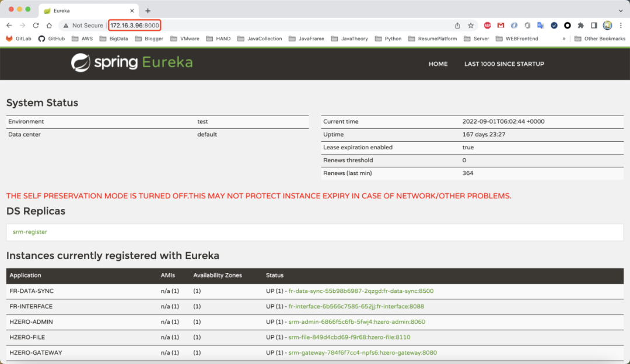Screen dimensions: 630x364
Task: Click the address bar showing 172.16.3.96:8000
Action: [135, 25]
